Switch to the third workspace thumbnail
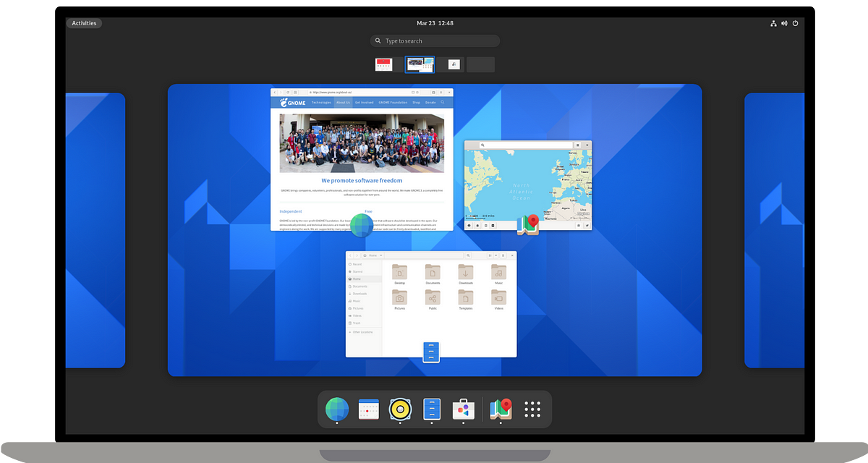868x463 pixels. coord(451,64)
